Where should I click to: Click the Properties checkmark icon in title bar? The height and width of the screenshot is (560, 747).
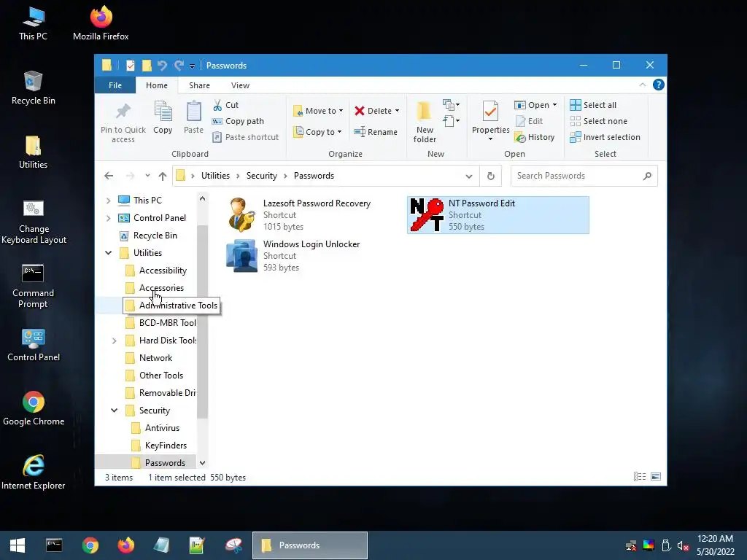tap(130, 65)
